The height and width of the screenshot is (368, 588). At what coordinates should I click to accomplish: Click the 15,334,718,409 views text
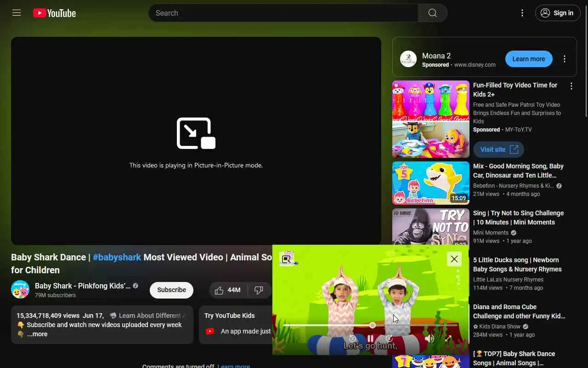[x=48, y=316]
